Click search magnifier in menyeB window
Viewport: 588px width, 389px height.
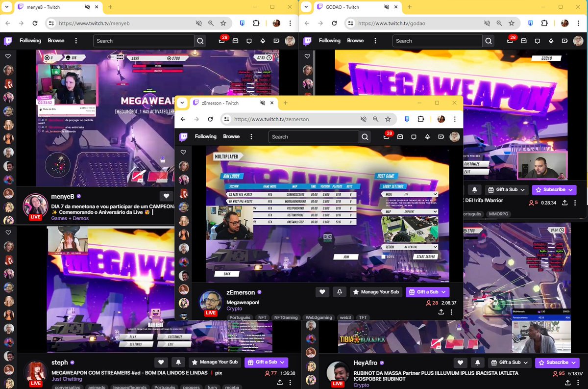click(x=200, y=41)
